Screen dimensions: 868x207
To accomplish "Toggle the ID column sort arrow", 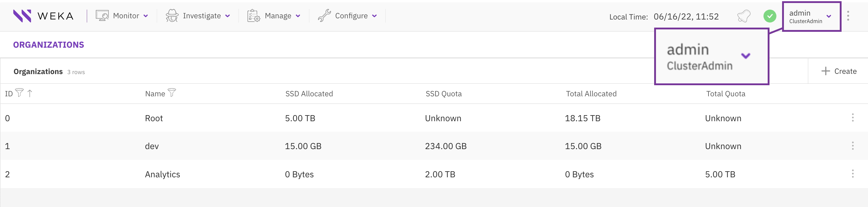I will click(x=30, y=93).
